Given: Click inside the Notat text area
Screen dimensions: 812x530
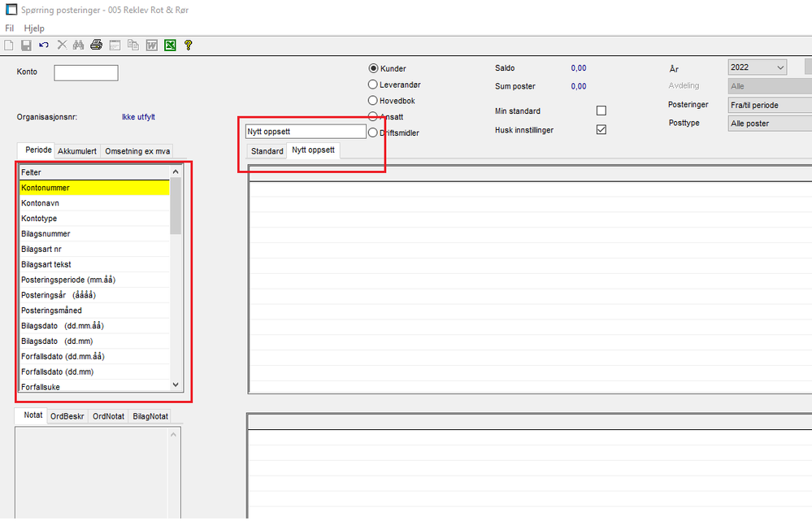Looking at the screenshot, I should pyautogui.click(x=92, y=472).
